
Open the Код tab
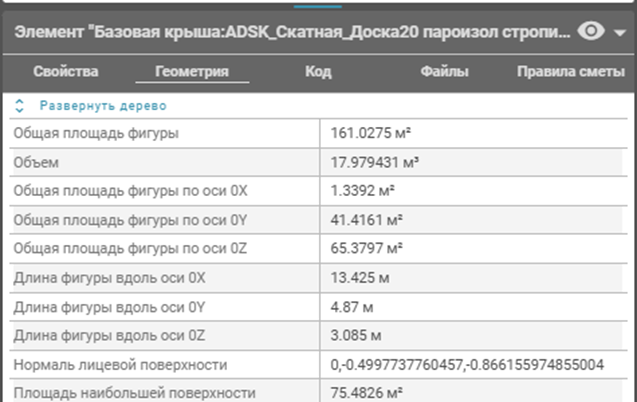318,71
